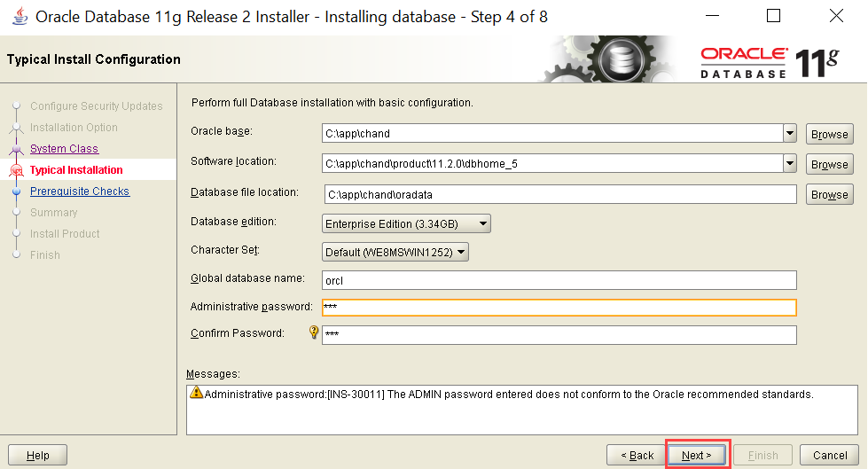Open the Database edition dropdown

(x=406, y=223)
